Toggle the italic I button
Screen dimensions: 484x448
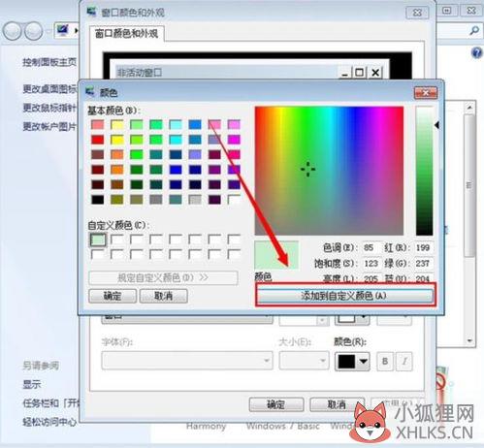[x=404, y=361]
